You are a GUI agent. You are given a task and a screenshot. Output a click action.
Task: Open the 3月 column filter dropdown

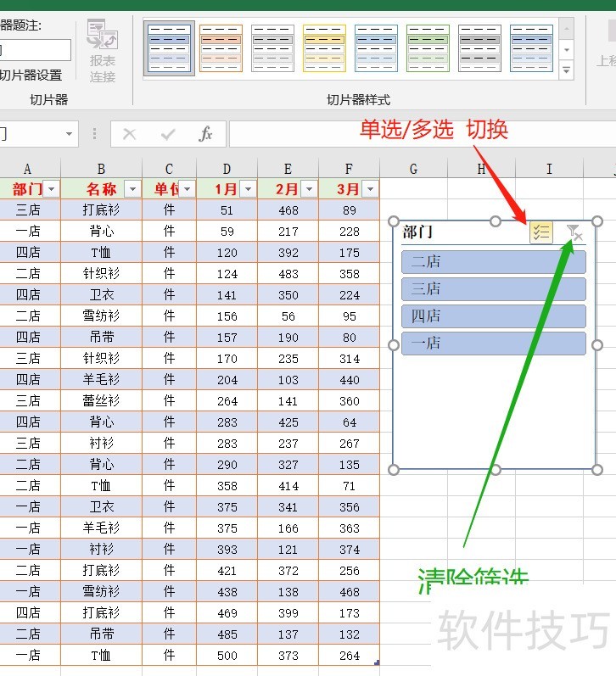pos(371,189)
